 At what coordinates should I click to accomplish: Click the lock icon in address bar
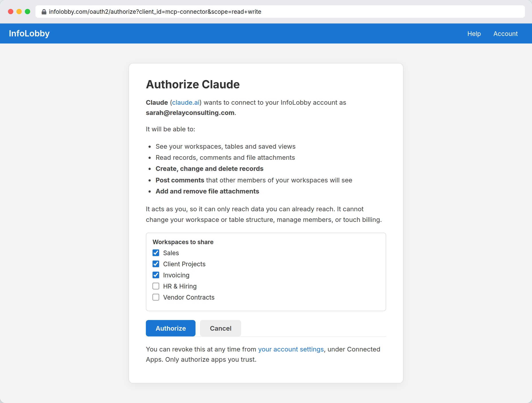click(44, 12)
